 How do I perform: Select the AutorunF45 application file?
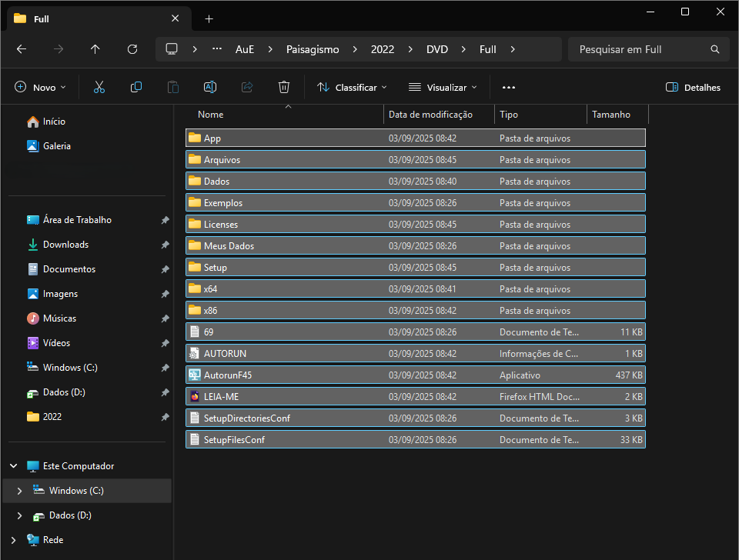coord(228,375)
